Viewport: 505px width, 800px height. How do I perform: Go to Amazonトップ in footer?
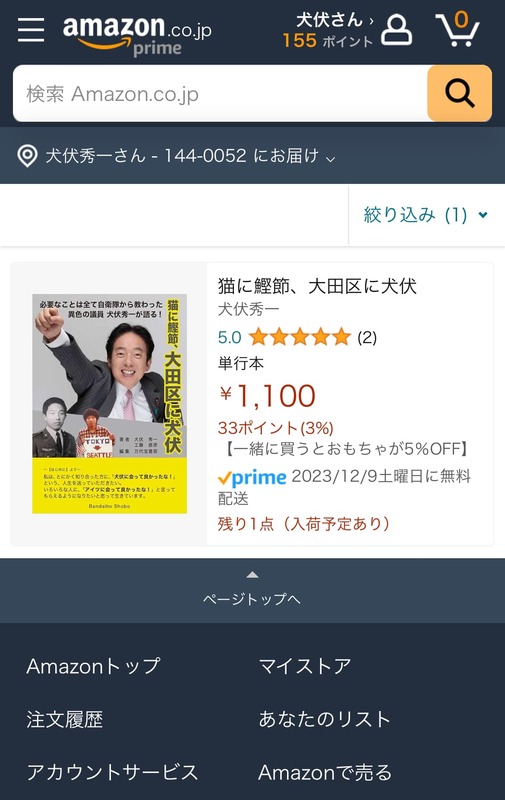point(93,666)
